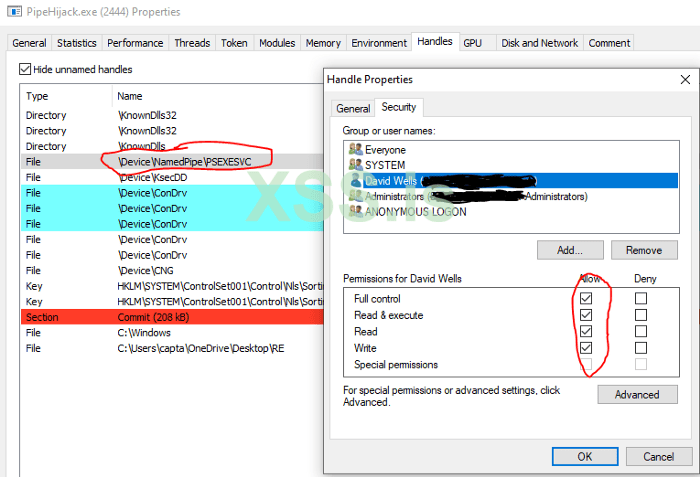The width and height of the screenshot is (700, 477).
Task: Sort handles by Name column header
Action: point(218,96)
